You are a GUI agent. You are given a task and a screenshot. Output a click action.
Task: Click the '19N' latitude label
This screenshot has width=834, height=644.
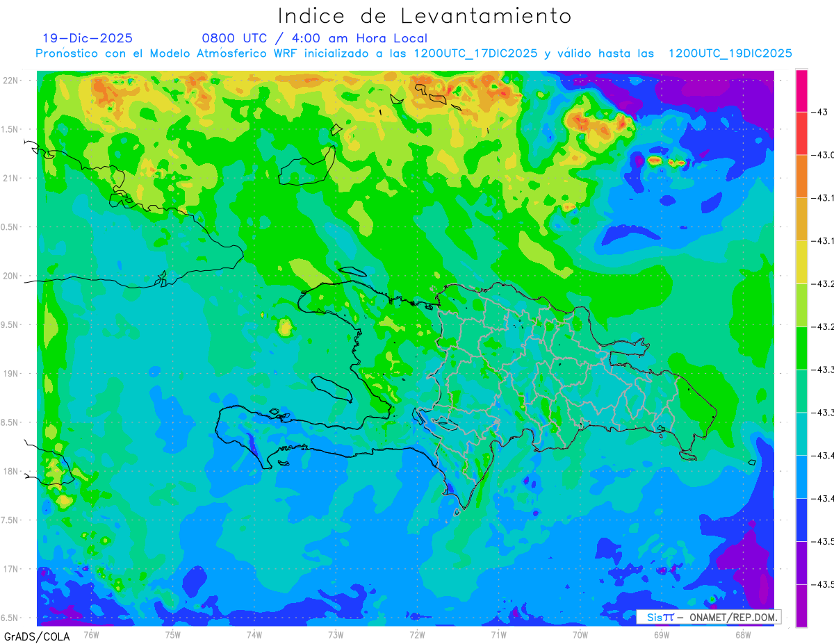[10, 374]
